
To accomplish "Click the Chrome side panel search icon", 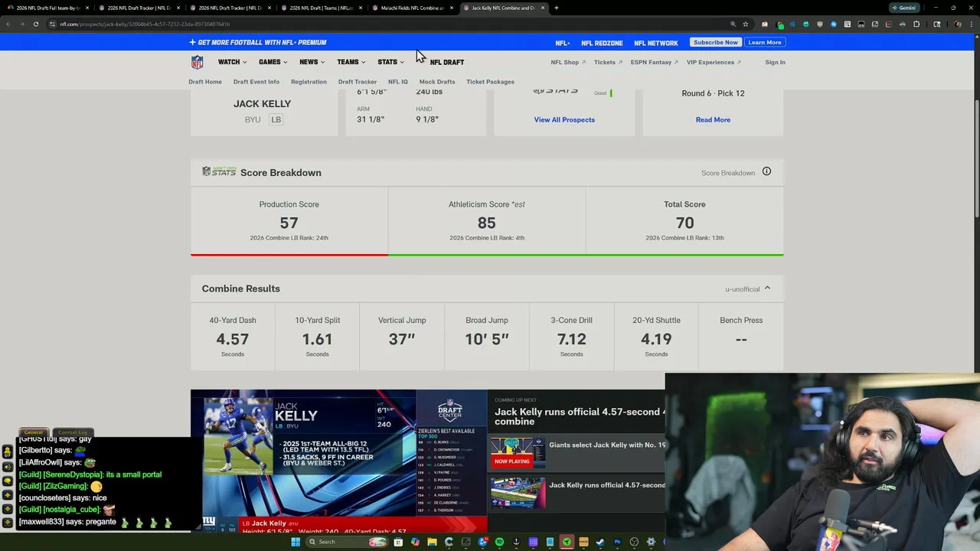I will [x=936, y=24].
